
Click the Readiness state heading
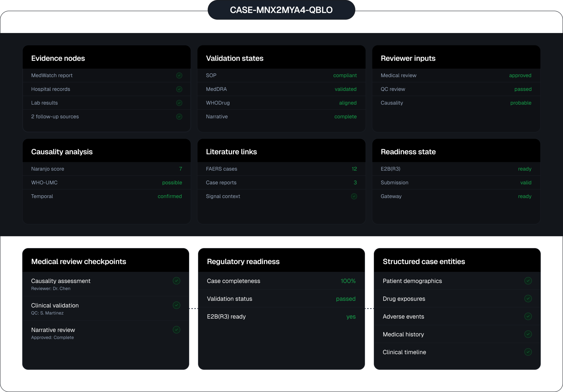pyautogui.click(x=408, y=152)
